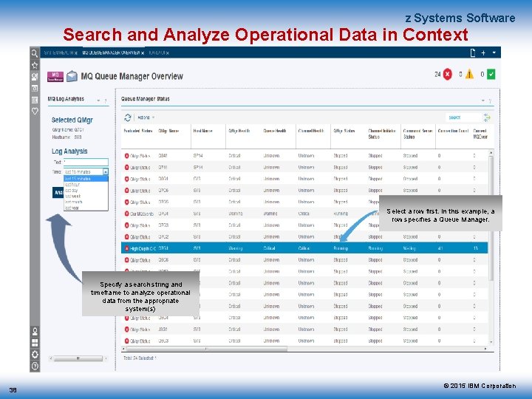The image size is (532, 399).
Task: Open help for the Queue Manager Status panel
Action: pyautogui.click(x=490, y=100)
